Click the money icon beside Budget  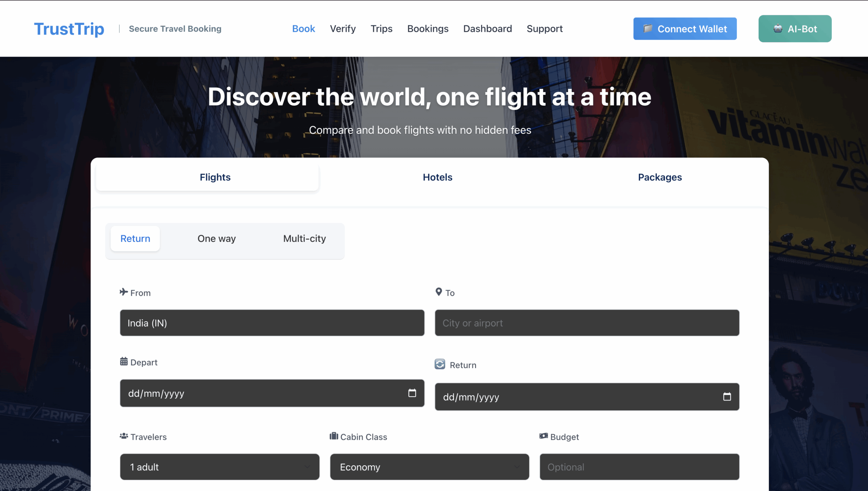[544, 436]
